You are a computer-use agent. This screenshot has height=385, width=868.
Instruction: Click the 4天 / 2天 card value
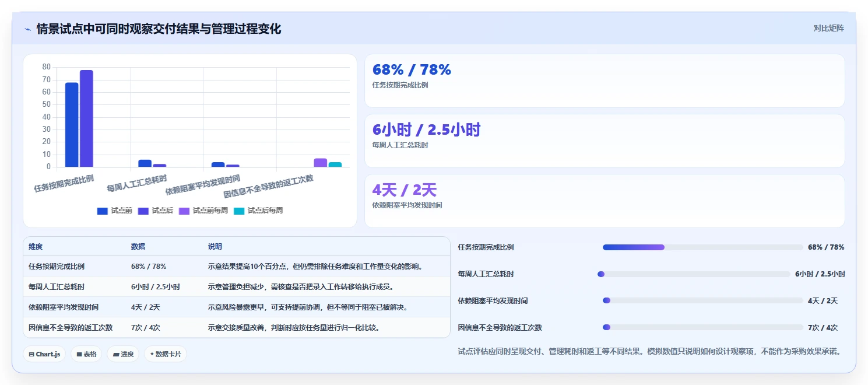pos(404,190)
